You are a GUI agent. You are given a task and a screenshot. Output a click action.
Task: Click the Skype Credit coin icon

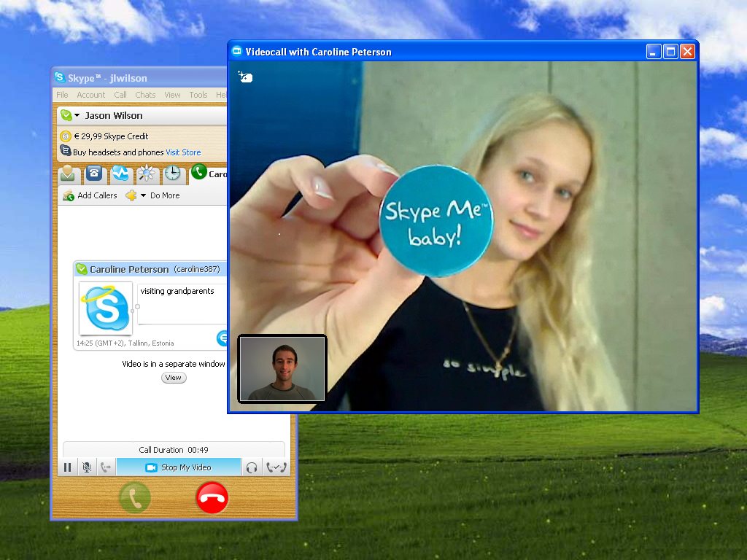click(x=65, y=136)
